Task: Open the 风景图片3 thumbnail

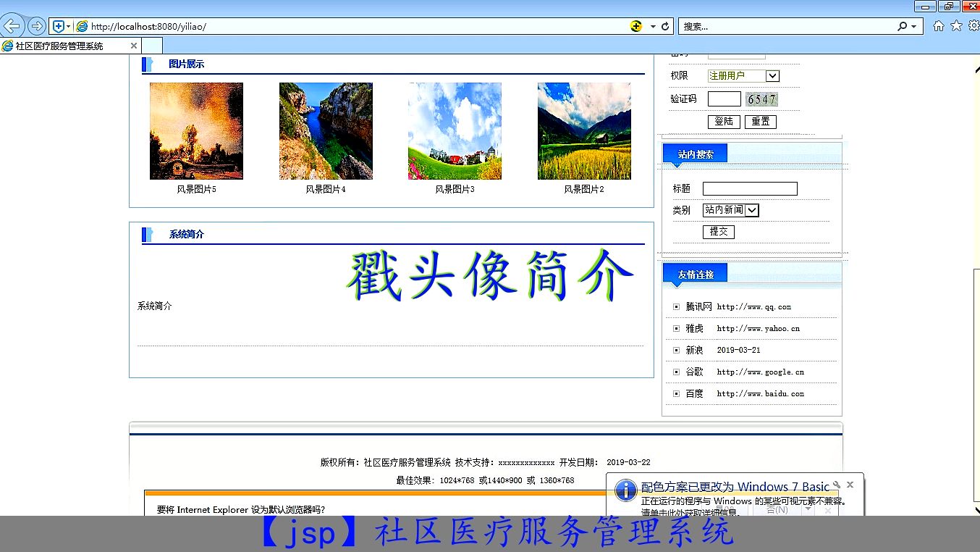Action: 455,131
